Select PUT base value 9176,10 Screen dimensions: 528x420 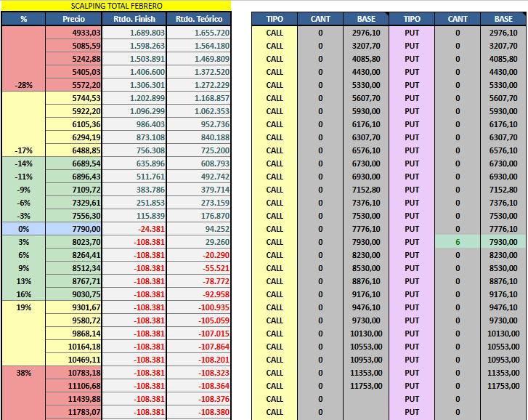[x=503, y=294]
